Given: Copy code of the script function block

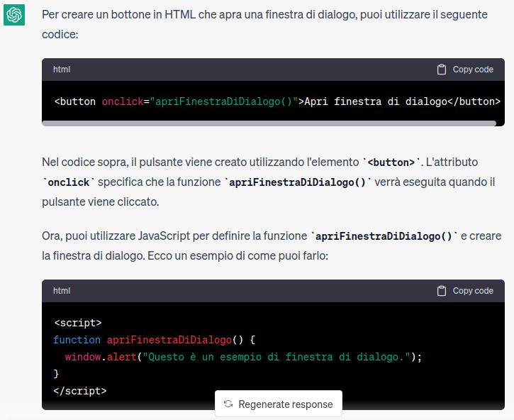Looking at the screenshot, I should 465,291.
